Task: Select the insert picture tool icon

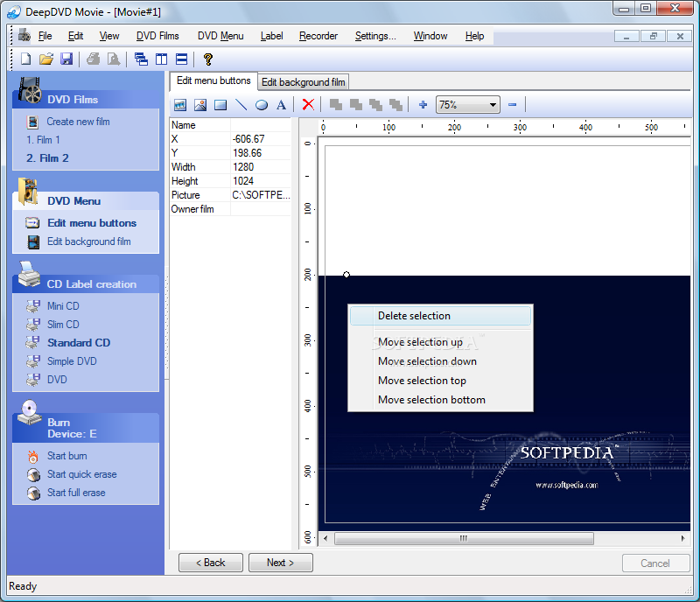Action: pos(200,105)
